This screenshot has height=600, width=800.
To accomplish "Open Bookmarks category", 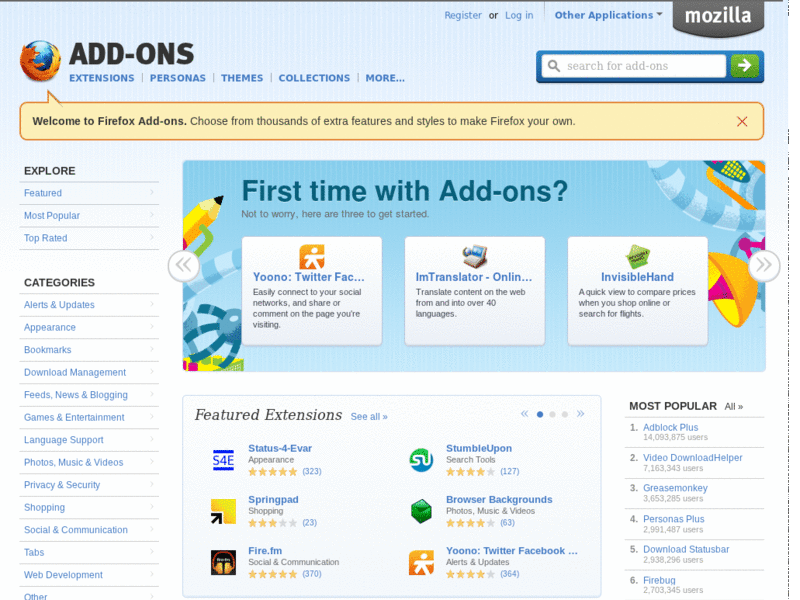I will (89, 350).
